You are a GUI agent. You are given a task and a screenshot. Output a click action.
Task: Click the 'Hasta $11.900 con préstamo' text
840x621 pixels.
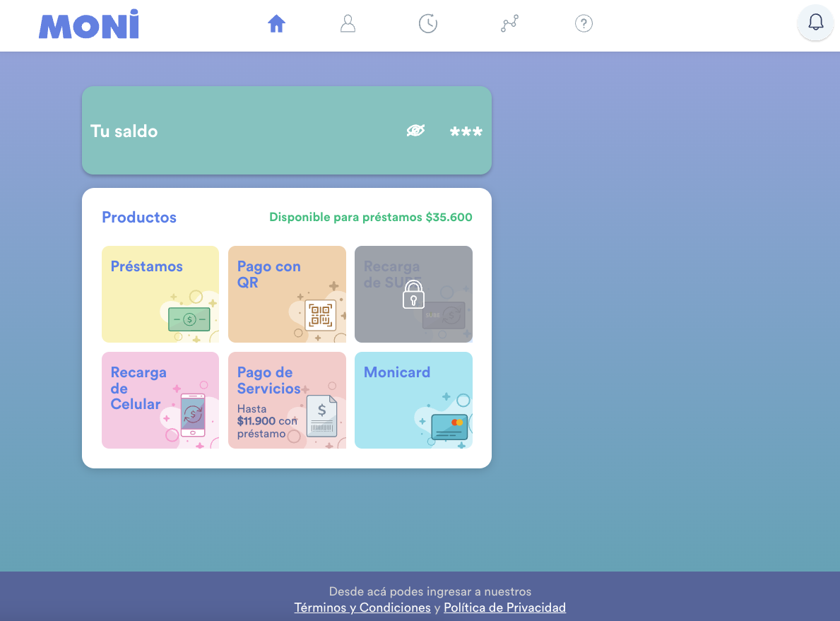267,421
